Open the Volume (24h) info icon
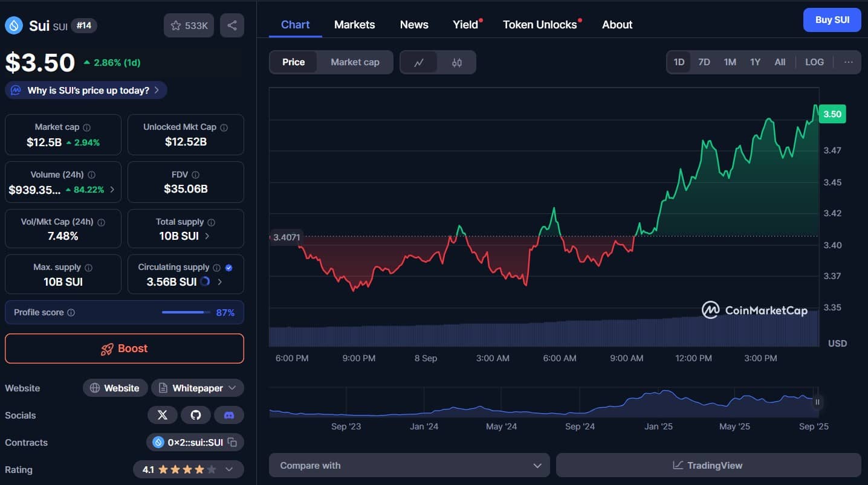The height and width of the screenshot is (485, 868). (91, 175)
